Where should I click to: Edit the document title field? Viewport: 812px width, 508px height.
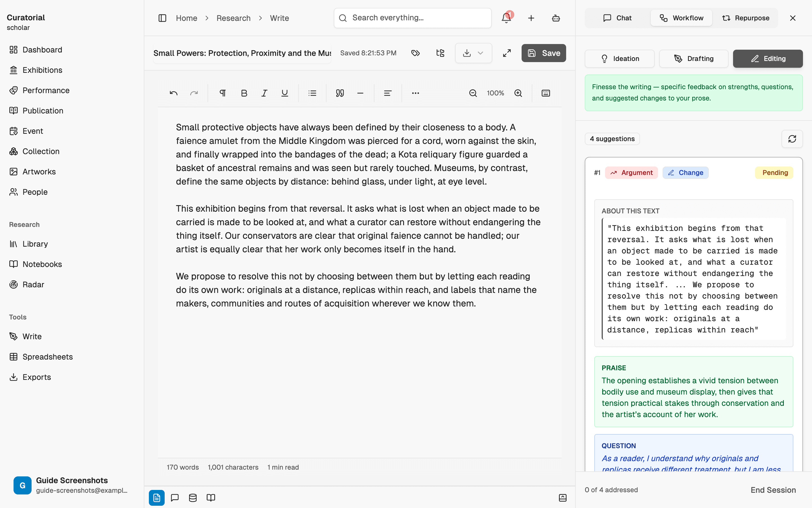(x=242, y=53)
